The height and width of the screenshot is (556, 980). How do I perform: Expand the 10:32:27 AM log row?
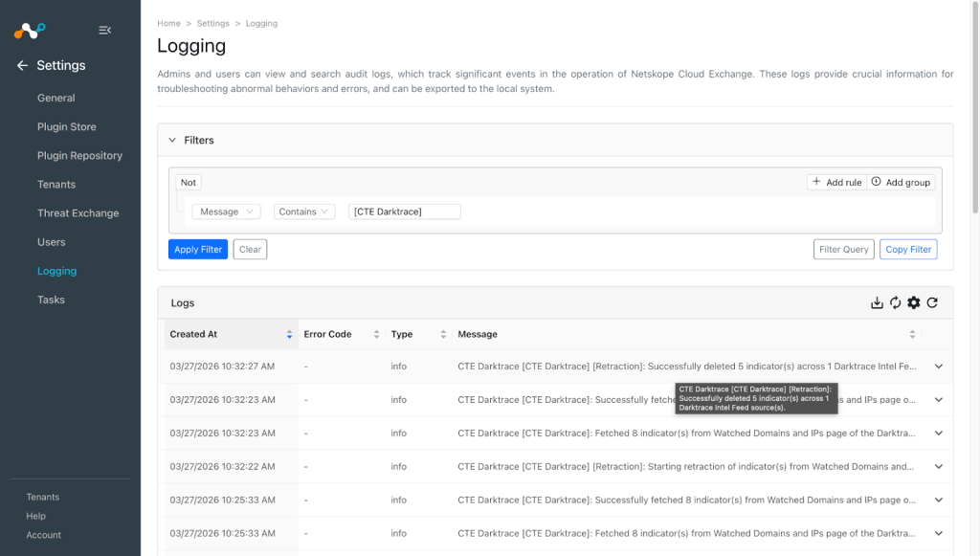point(939,367)
